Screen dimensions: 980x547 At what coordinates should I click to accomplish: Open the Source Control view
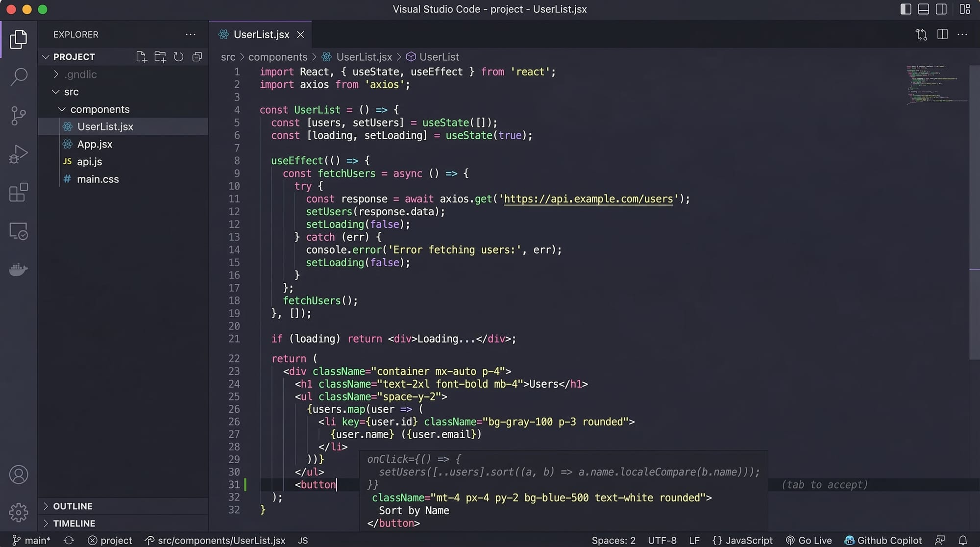click(19, 116)
